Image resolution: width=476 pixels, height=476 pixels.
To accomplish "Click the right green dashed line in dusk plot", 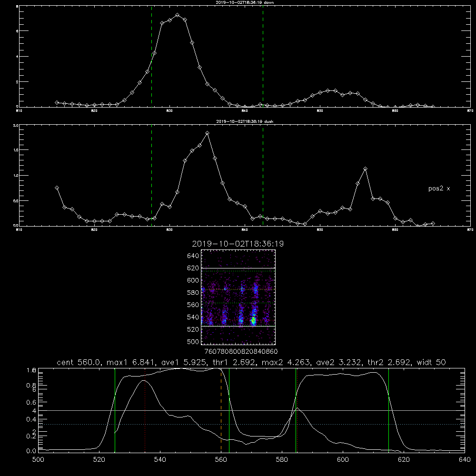I will [263, 176].
